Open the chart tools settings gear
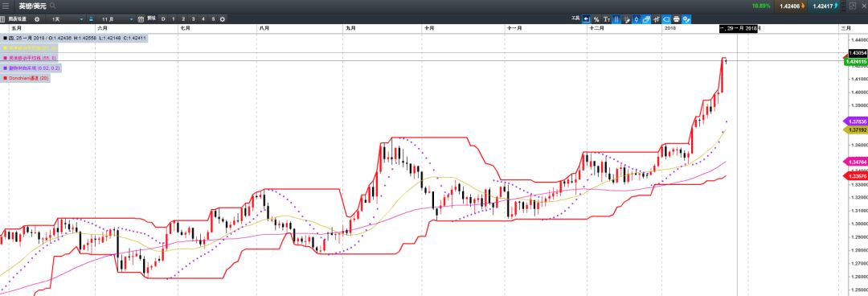Image resolution: width=868 pixels, height=296 pixels. (x=686, y=19)
